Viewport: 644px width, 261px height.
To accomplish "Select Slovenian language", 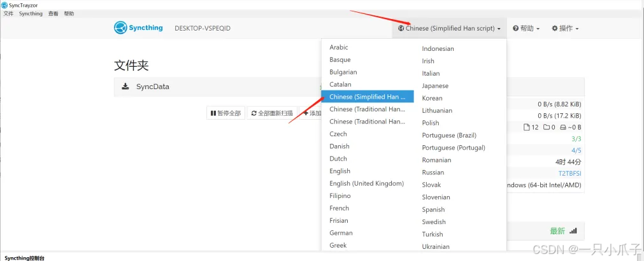I will click(460, 197).
